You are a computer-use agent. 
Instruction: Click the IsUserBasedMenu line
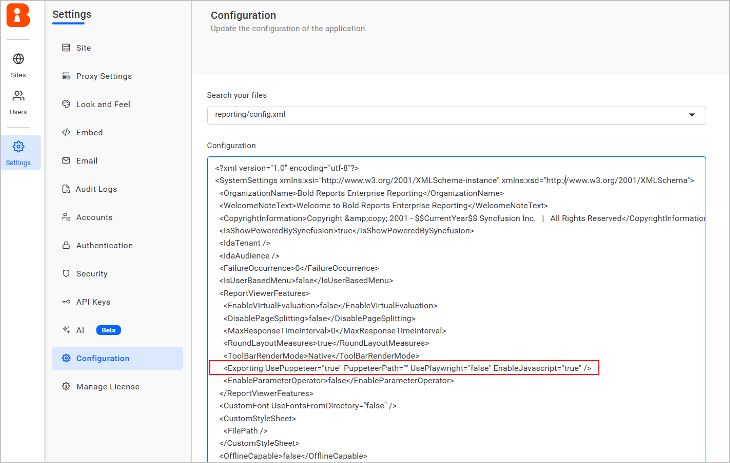306,280
